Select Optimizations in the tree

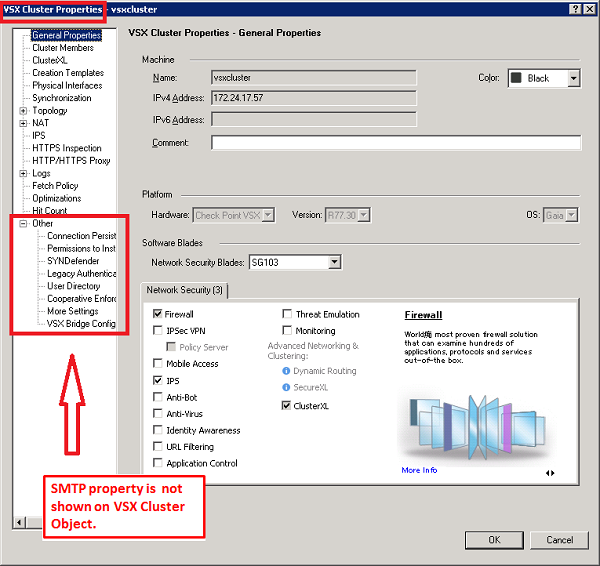(x=57, y=198)
